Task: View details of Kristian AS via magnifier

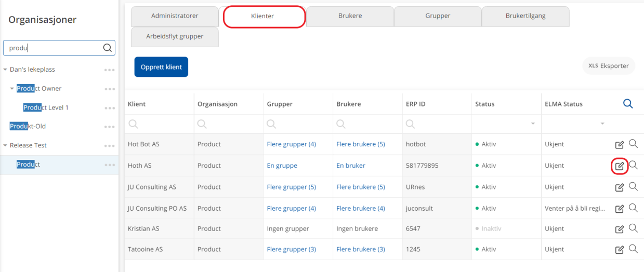Action: [x=633, y=228]
